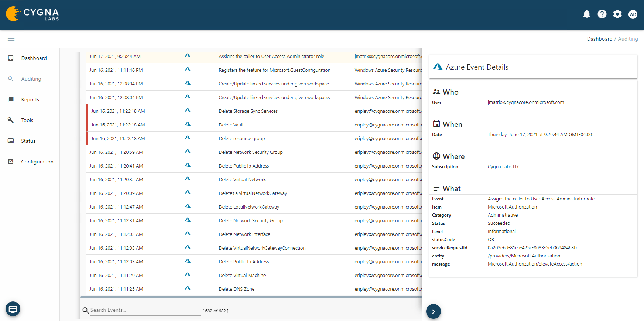Select the Delete resource group event row

pyautogui.click(x=241, y=138)
